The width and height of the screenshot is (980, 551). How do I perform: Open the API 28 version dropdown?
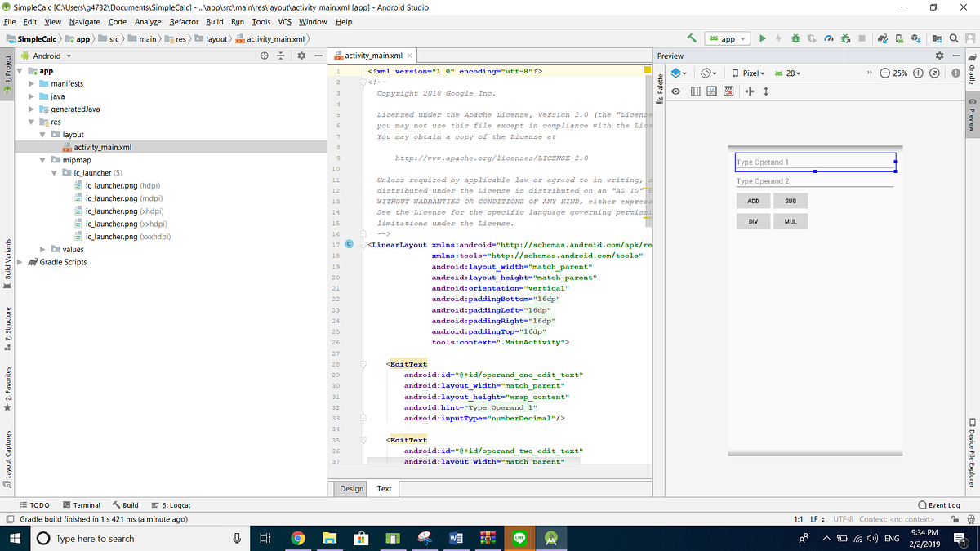[x=788, y=73]
